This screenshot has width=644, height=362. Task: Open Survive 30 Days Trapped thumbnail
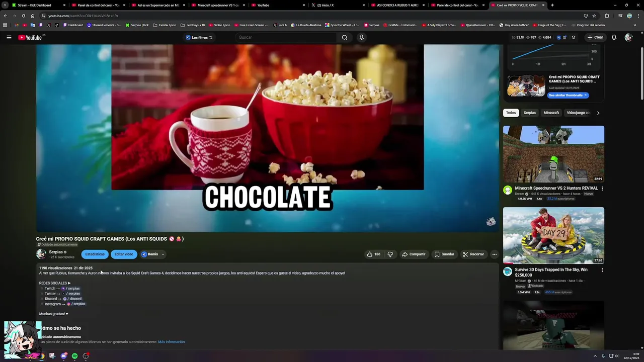tap(553, 235)
